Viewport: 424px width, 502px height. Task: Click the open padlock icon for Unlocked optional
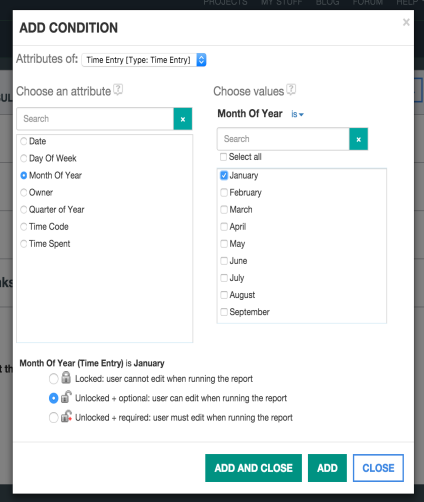pyautogui.click(x=66, y=397)
